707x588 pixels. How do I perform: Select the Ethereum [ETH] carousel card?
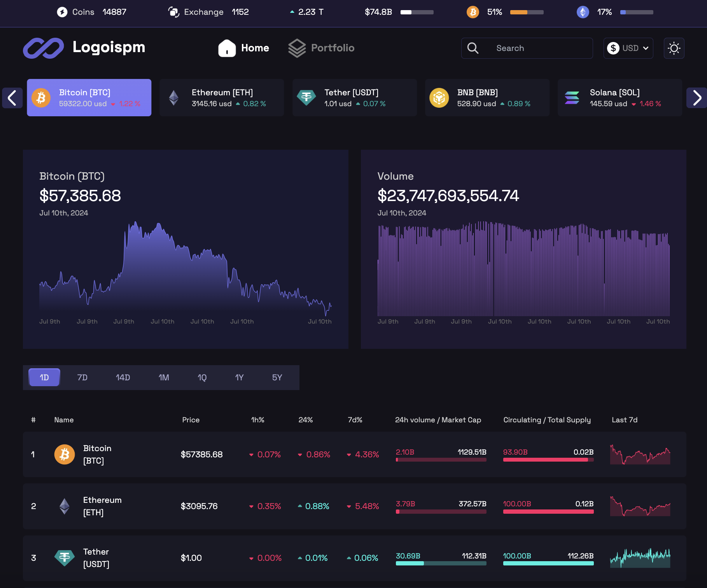pos(222,98)
